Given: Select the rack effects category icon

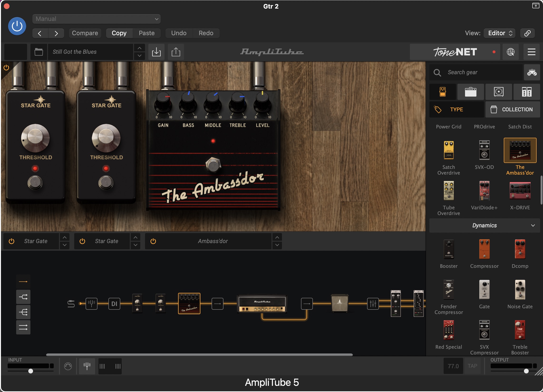Looking at the screenshot, I should 527,92.
